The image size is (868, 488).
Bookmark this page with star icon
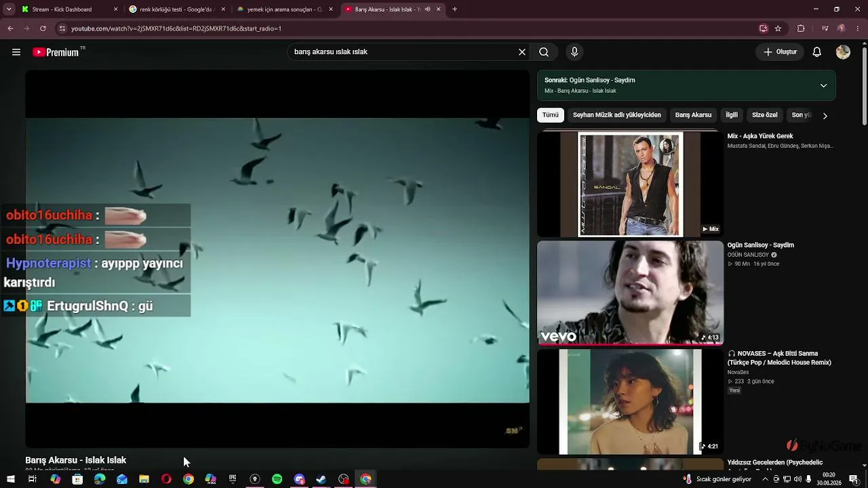pyautogui.click(x=778, y=28)
